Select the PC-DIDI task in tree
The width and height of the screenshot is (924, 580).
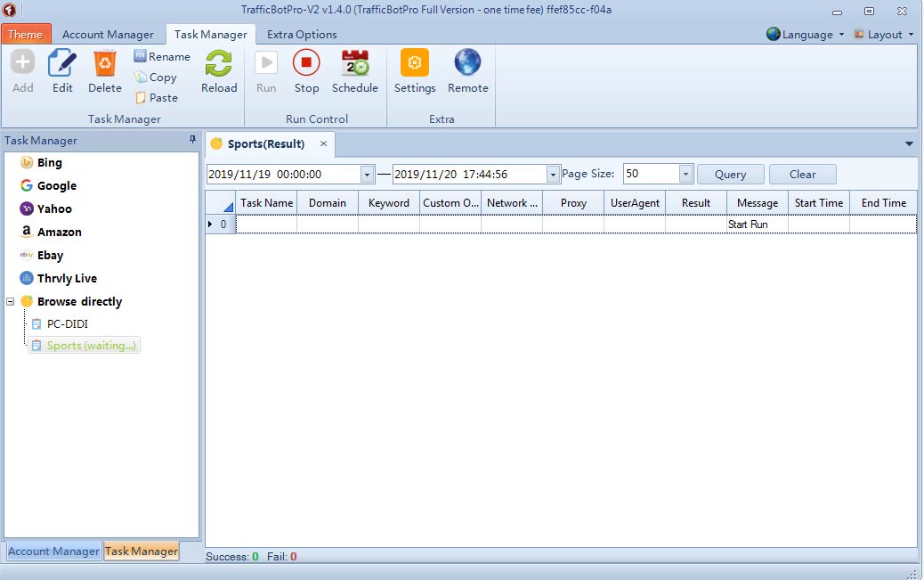click(x=67, y=323)
